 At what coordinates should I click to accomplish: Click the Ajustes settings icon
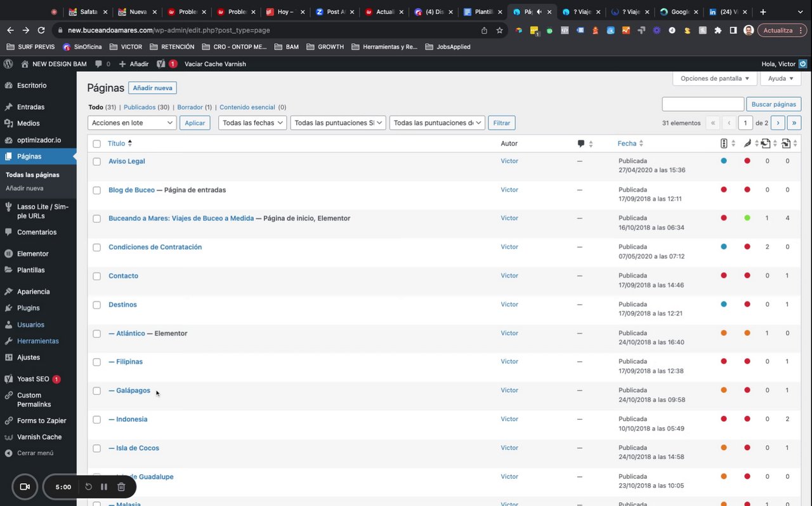[8, 358]
